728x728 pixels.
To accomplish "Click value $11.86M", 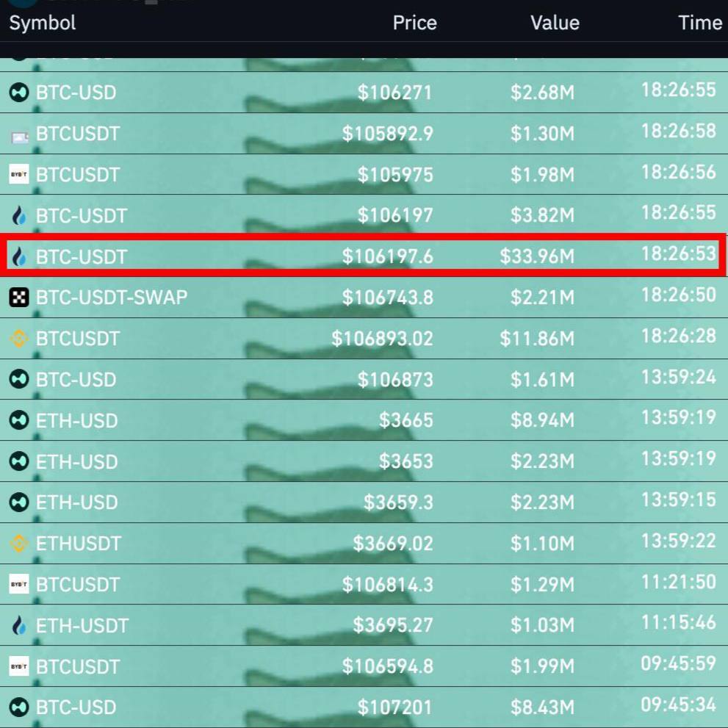I will tap(537, 339).
